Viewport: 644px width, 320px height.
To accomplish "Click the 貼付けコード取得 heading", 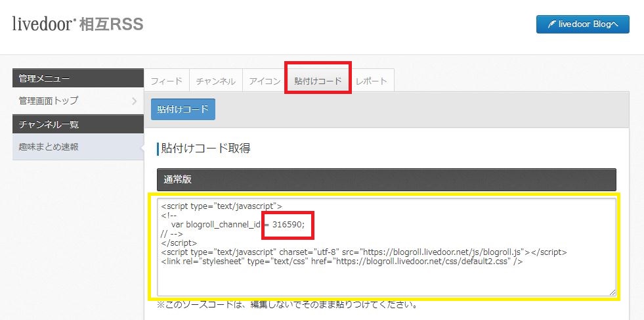I will pyautogui.click(x=205, y=148).
